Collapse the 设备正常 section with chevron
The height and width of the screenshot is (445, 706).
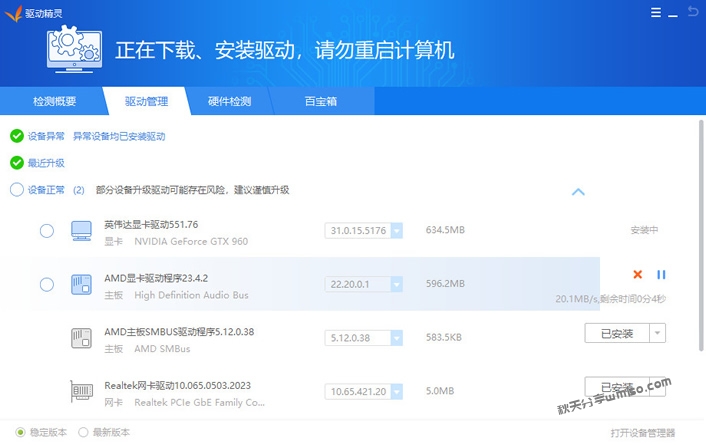click(x=578, y=192)
